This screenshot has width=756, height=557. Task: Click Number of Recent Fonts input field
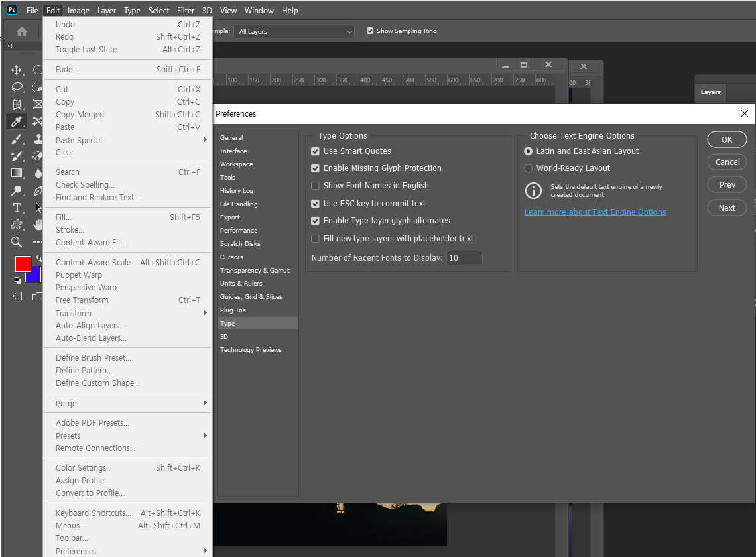464,258
